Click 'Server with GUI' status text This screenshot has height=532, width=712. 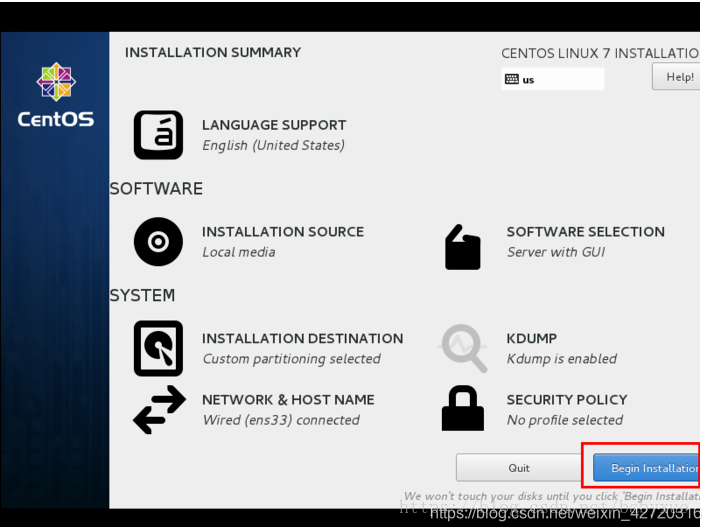click(x=556, y=252)
